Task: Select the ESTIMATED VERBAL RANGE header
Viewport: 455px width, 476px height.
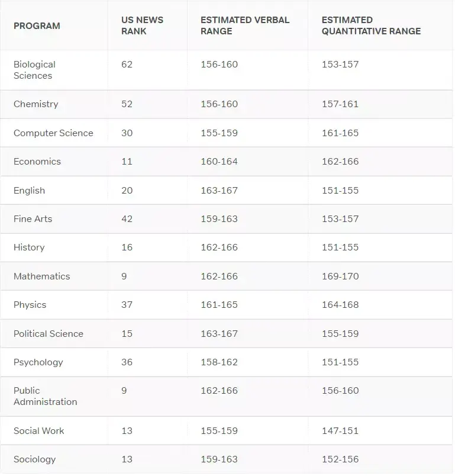Action: click(x=245, y=25)
